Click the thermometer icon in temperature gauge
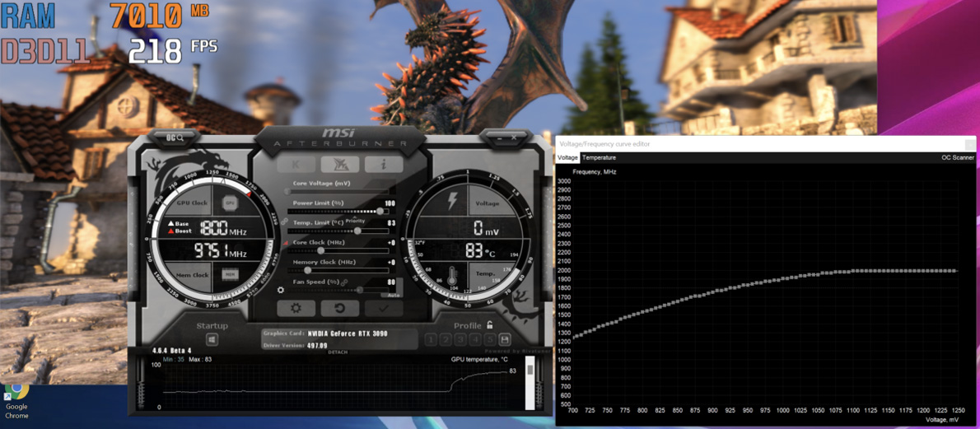980x429 pixels. [x=452, y=274]
